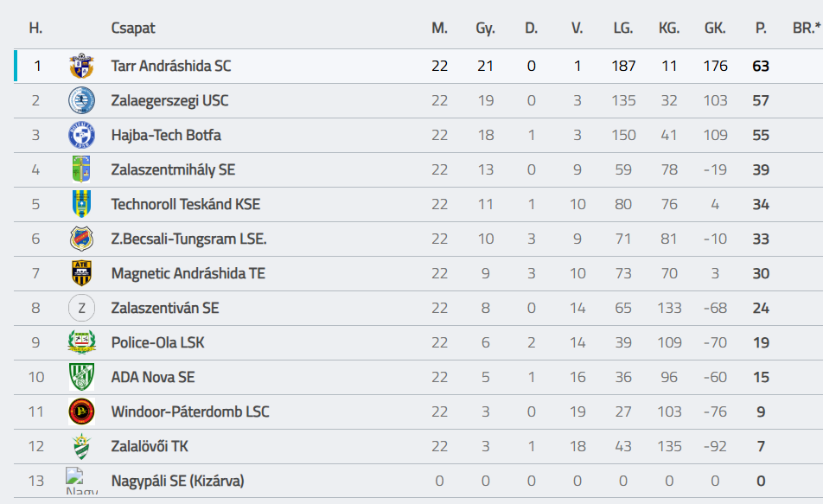Click the GK. goal difference column header
823x504 pixels.
click(x=715, y=28)
